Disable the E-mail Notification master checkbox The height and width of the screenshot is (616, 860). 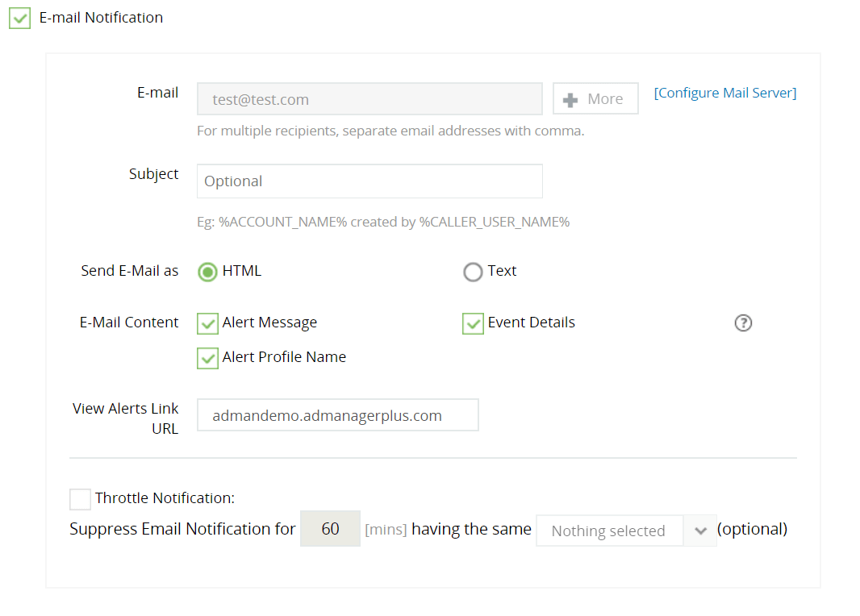[19, 17]
